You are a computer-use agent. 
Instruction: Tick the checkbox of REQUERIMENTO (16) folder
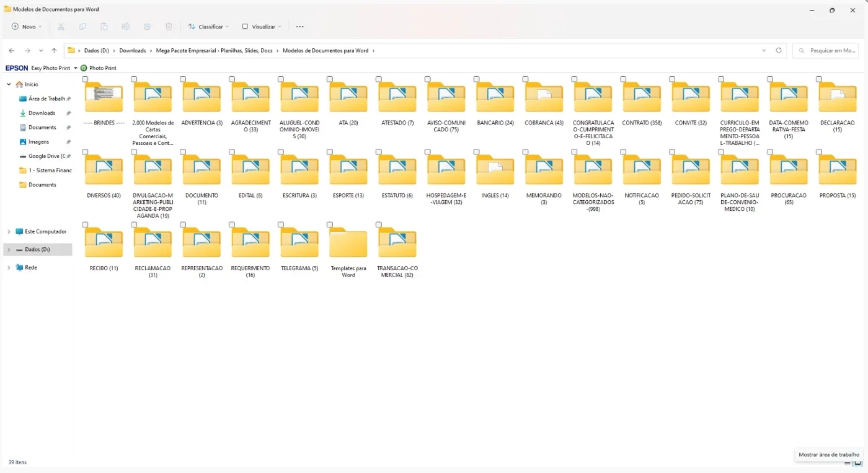[232, 224]
